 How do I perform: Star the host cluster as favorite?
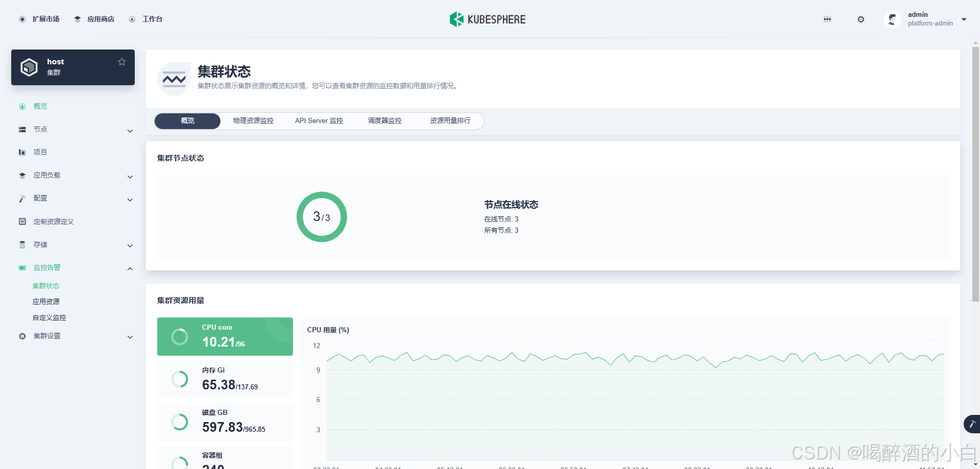(x=121, y=62)
